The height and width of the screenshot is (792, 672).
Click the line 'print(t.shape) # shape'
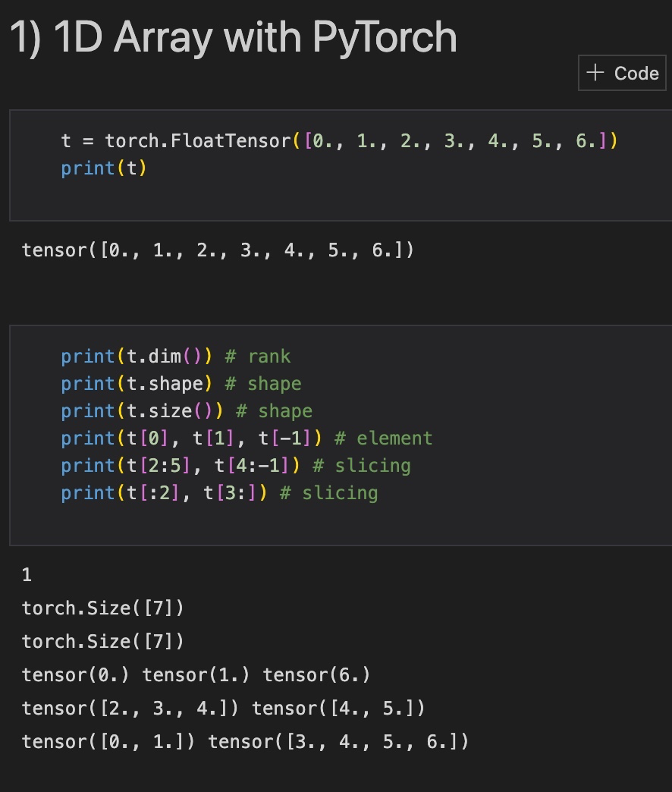(181, 384)
